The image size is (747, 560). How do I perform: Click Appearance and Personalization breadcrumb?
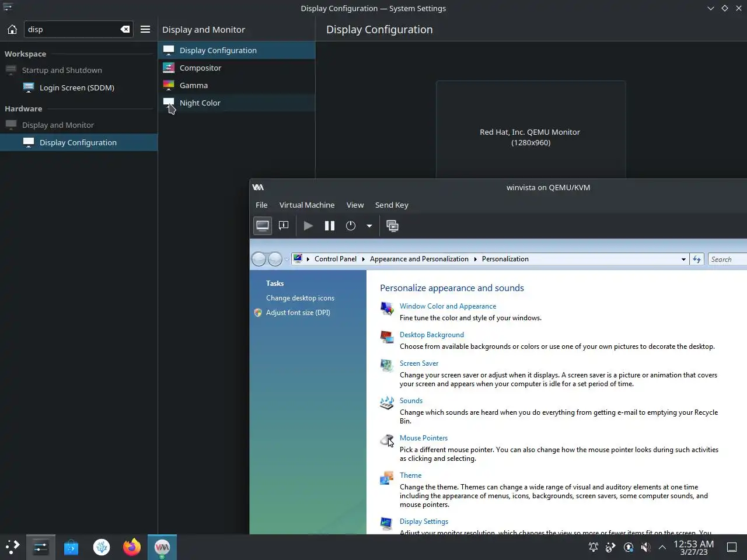(x=419, y=259)
